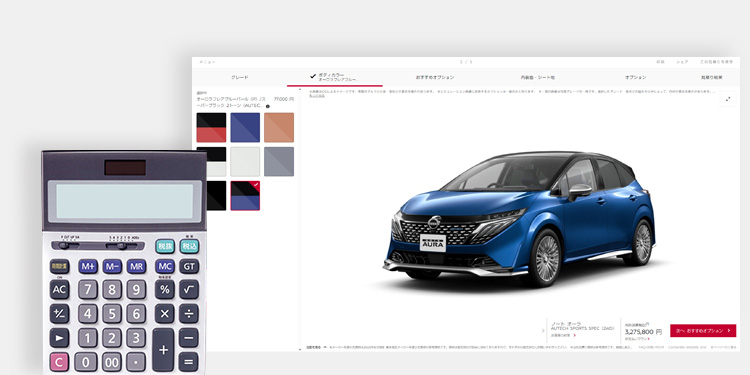Click この見積りを保存 to save the estimate
The image size is (750, 375).
(x=717, y=62)
